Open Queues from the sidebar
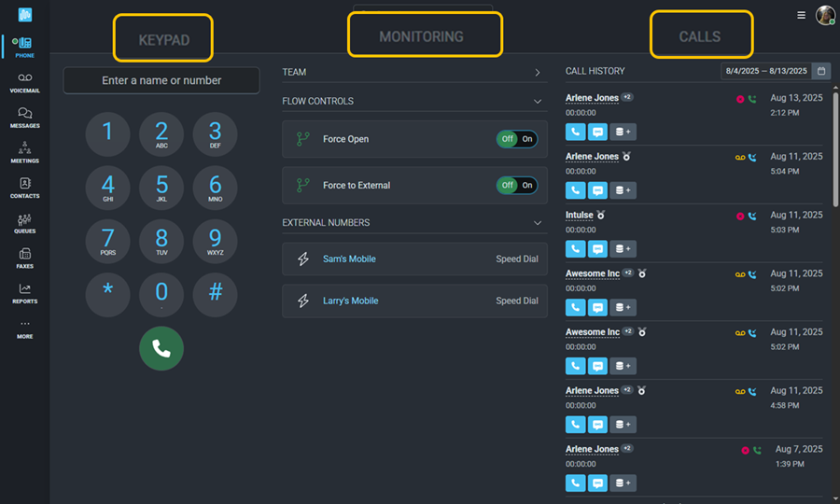Screen dimensions: 840x504 pos(24,223)
